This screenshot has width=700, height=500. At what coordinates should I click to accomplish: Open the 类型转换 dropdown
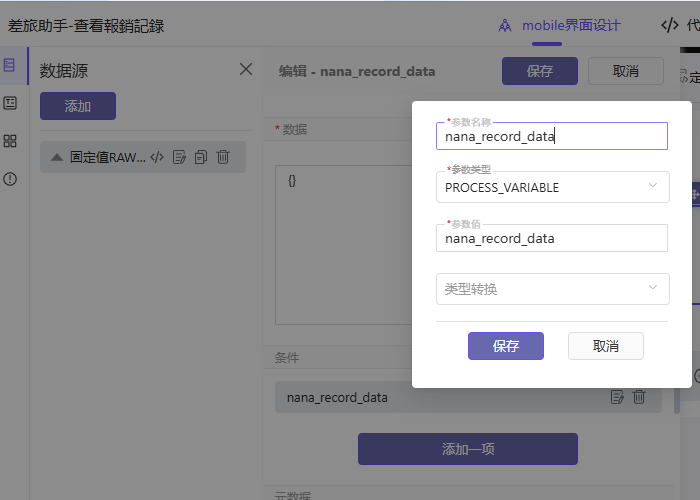552,289
